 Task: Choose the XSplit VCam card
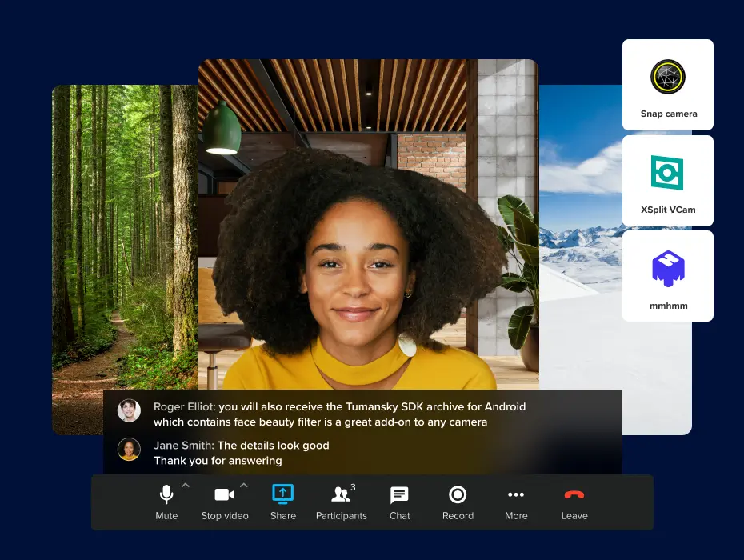tap(668, 180)
